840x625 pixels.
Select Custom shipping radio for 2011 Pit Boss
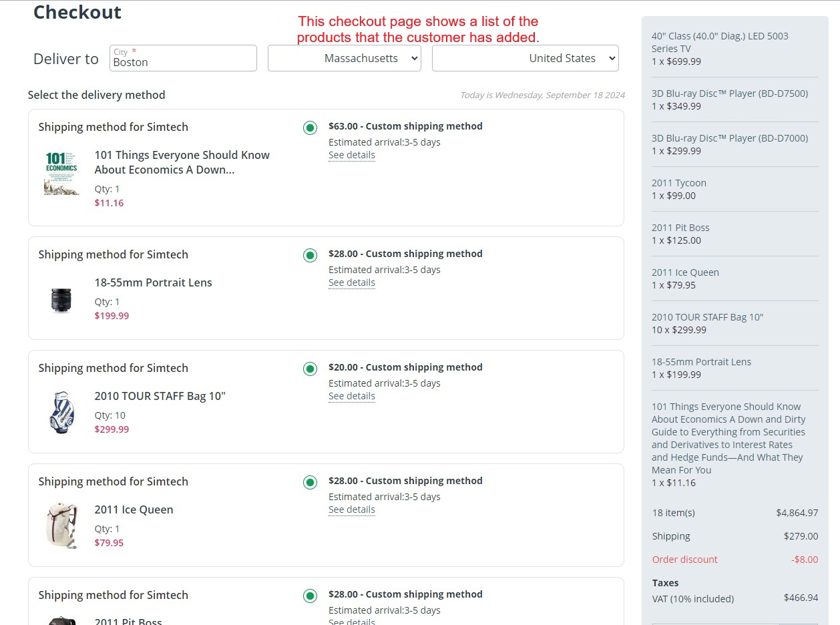(x=310, y=596)
